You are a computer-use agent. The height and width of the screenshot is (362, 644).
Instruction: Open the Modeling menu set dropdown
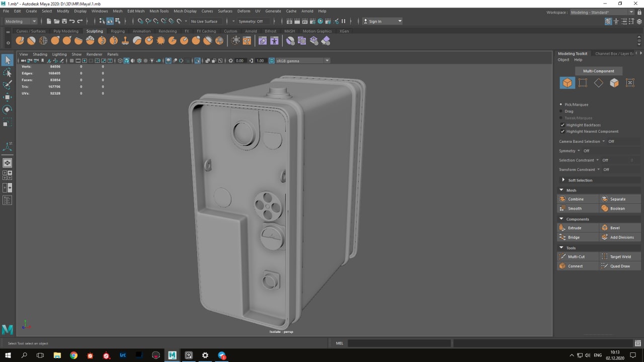click(x=21, y=21)
